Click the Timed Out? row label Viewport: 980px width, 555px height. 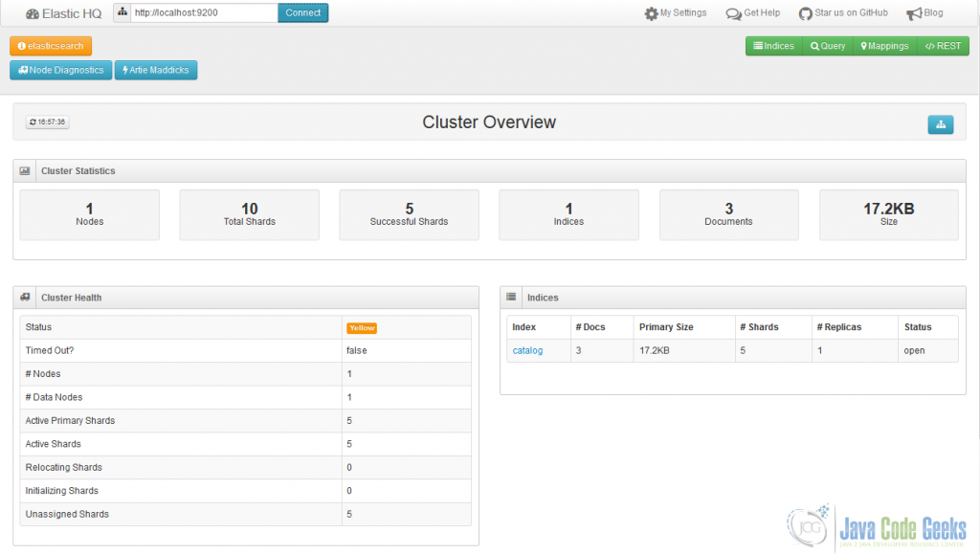pos(50,350)
